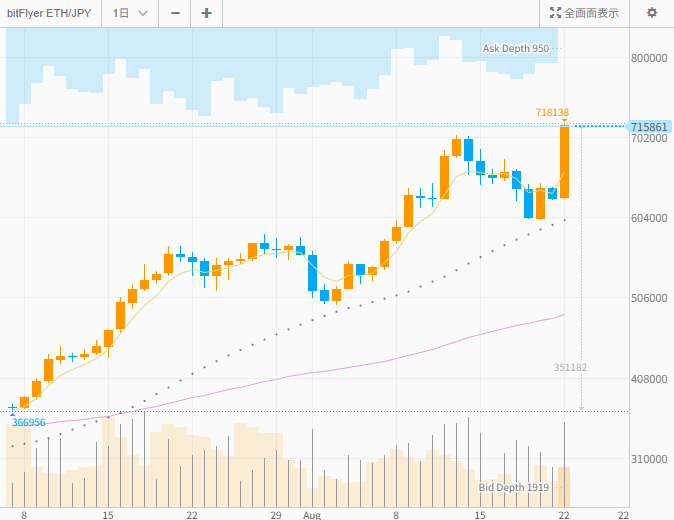Click the 15 date label after Aug
Viewport: 674px width, 520px height.
(x=480, y=515)
